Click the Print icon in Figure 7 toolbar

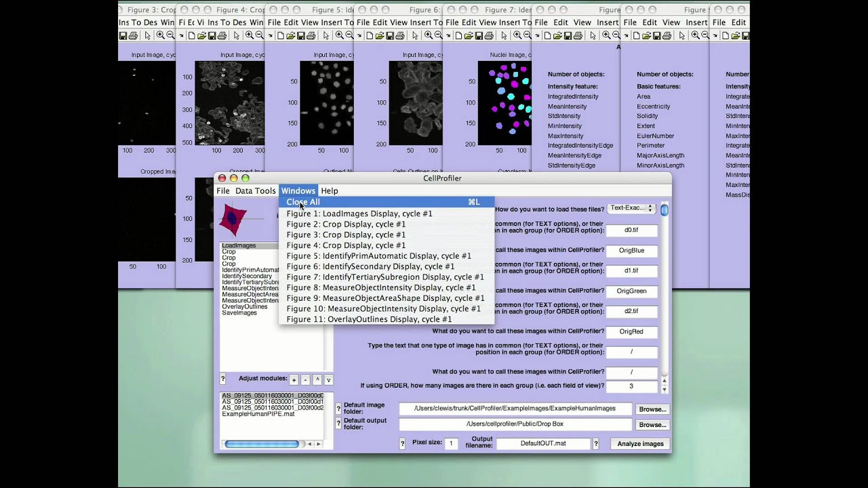point(489,35)
